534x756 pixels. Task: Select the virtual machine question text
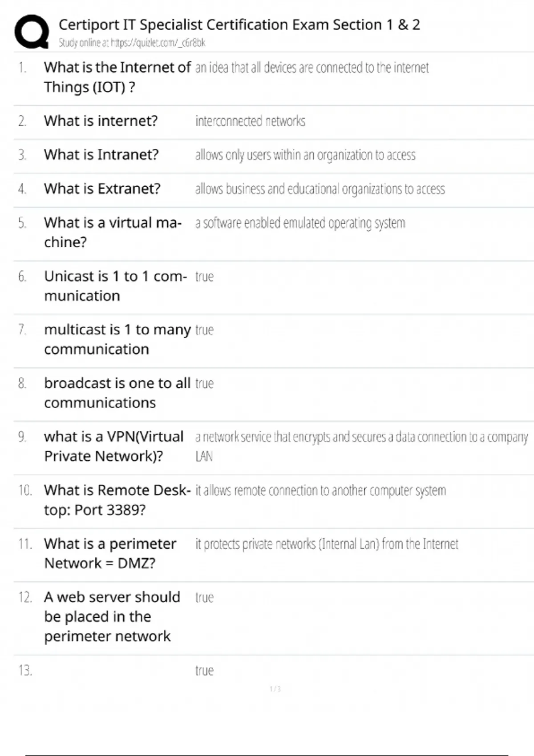click(112, 232)
